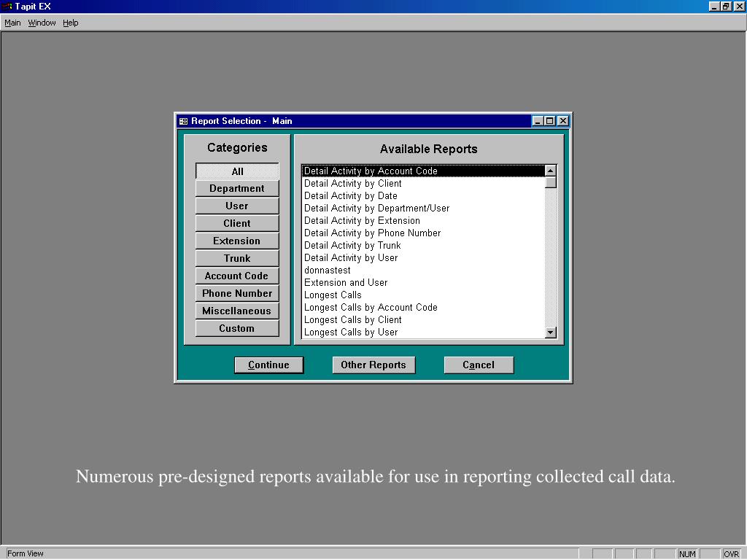The width and height of the screenshot is (747, 560).
Task: Minimize the Report Selection dialog
Action: click(x=538, y=121)
